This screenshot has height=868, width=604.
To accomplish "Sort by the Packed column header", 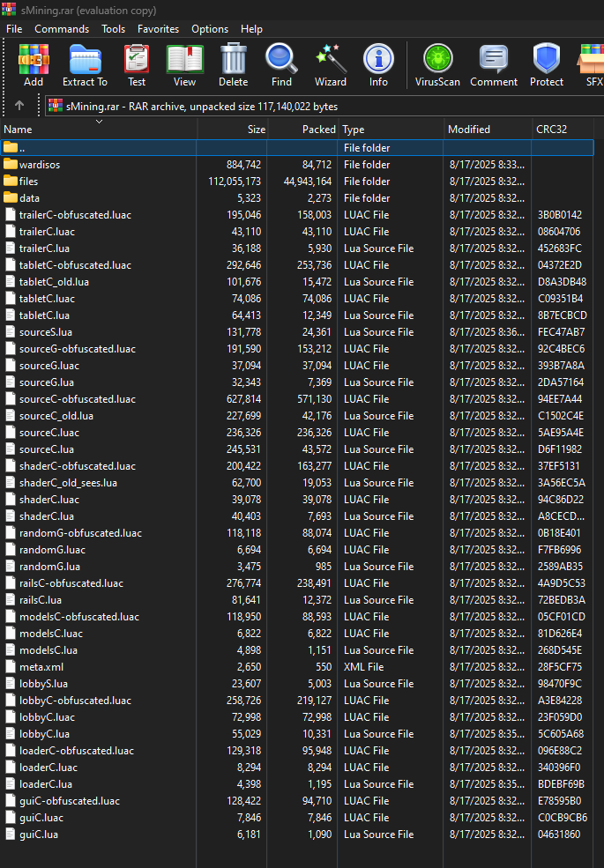I will (x=302, y=129).
